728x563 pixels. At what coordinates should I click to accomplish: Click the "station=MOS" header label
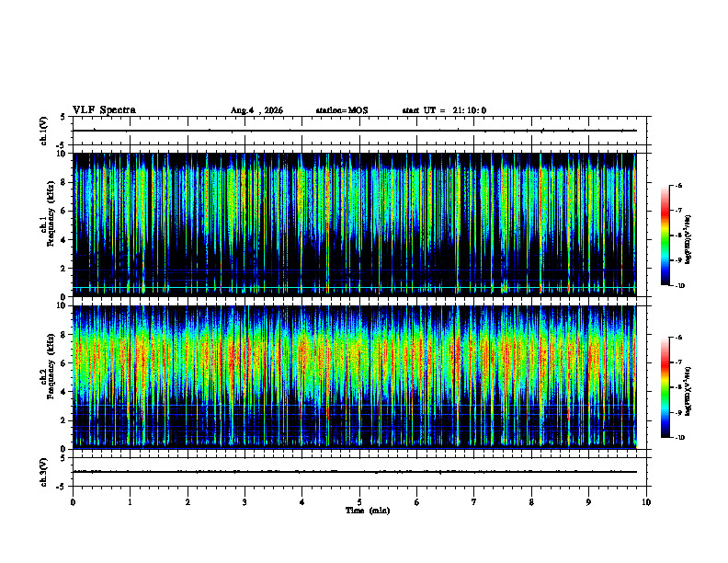tap(342, 110)
